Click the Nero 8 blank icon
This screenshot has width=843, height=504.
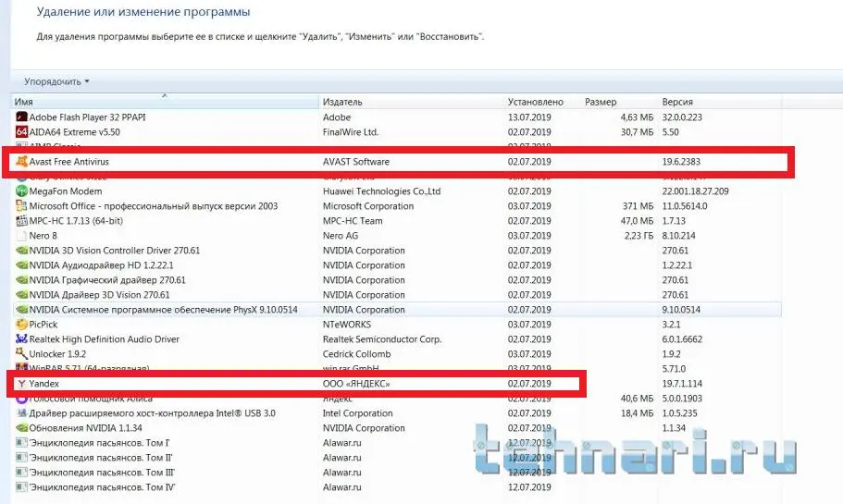[21, 235]
